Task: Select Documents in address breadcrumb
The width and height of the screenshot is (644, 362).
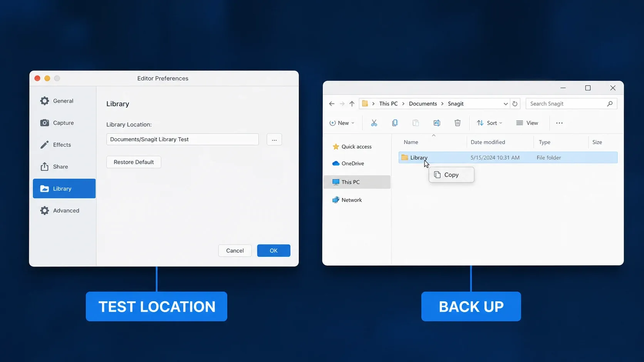Action: click(423, 104)
